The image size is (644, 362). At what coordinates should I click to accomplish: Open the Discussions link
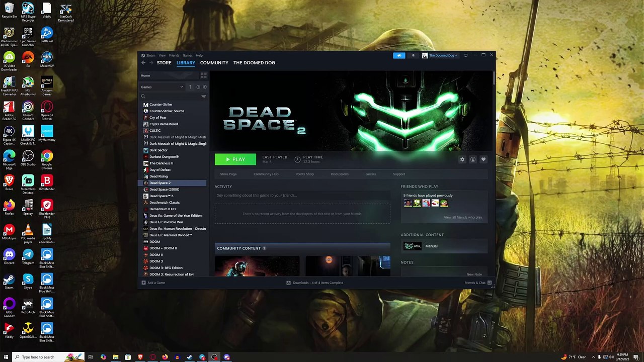[340, 174]
